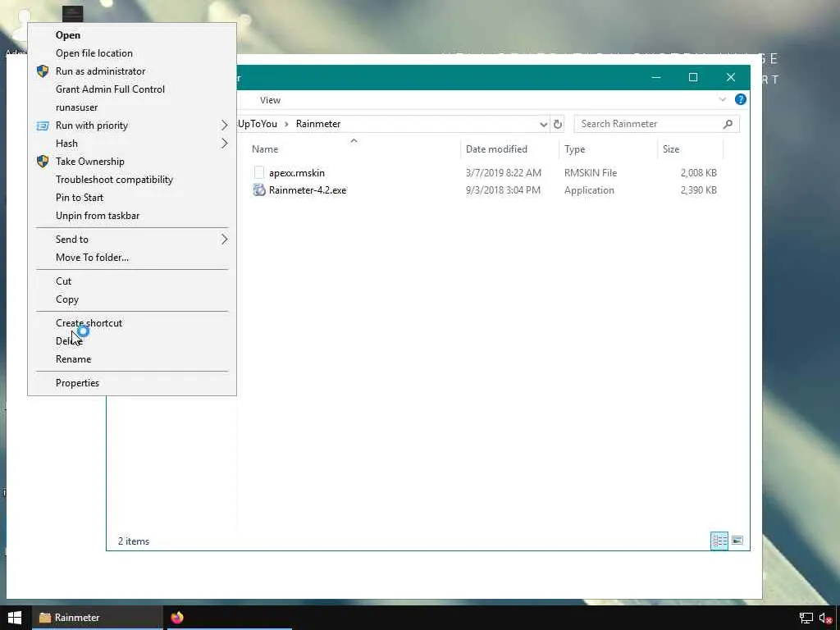Switch to details view layout
Image resolution: width=840 pixels, height=630 pixels.
point(719,541)
